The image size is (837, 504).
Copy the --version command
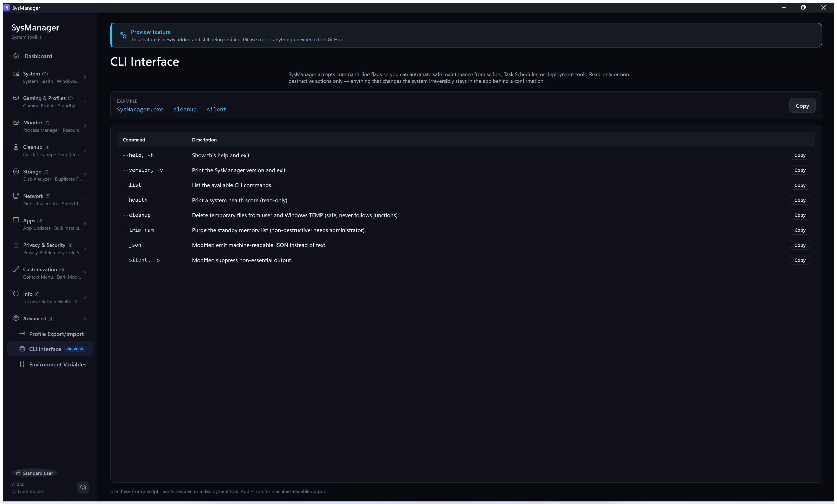[x=800, y=170]
